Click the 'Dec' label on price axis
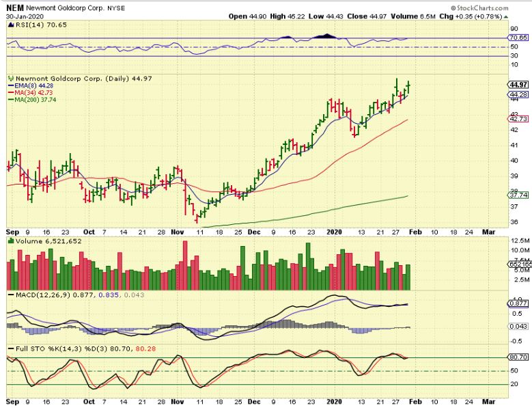 [254, 232]
